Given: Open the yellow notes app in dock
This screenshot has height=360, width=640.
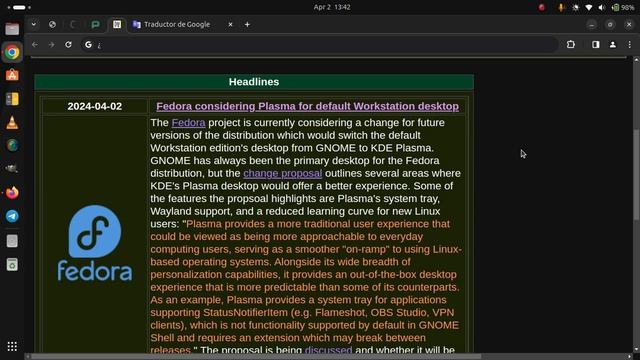Looking at the screenshot, I should (x=12, y=99).
